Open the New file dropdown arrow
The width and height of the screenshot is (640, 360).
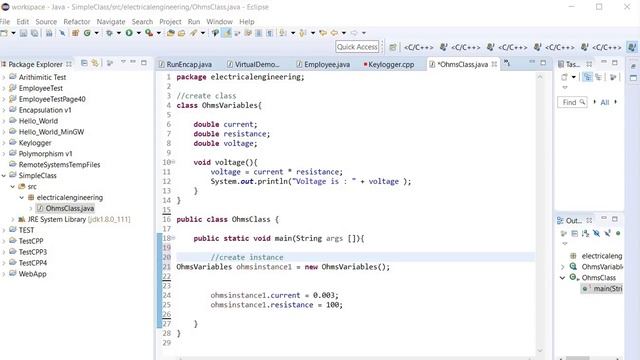13,33
